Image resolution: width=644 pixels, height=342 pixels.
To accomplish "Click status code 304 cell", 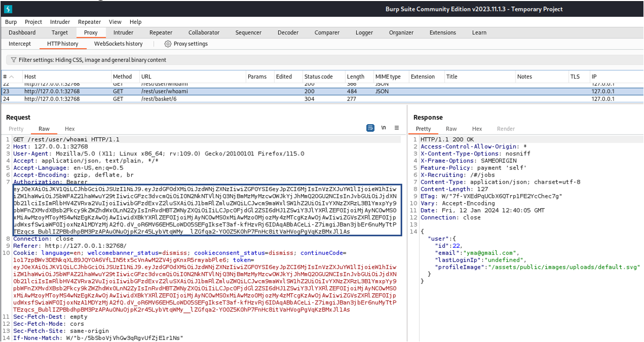I will click(x=310, y=99).
